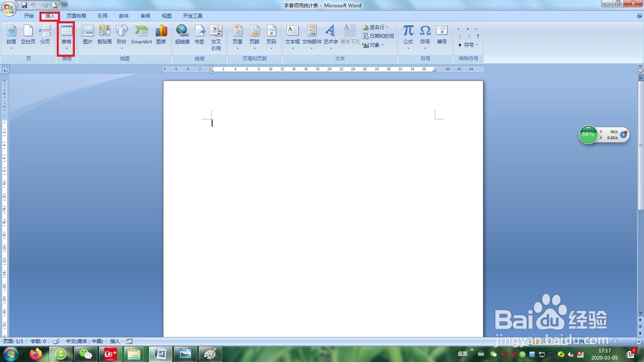Click the page count 页面: 1/1 status
The width and height of the screenshot is (644, 362).
tap(14, 341)
